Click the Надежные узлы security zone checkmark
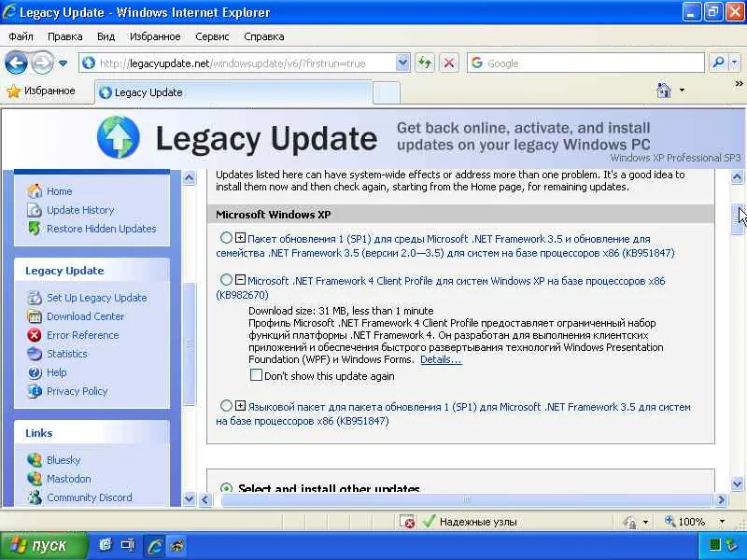Viewport: 747px width, 560px height. click(x=429, y=522)
